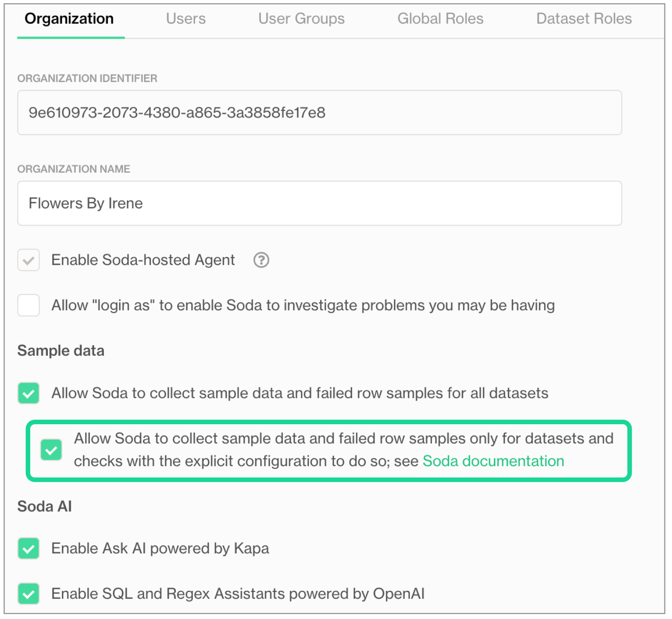Select the Organization tab
Viewport: 672px width, 619px height.
(69, 19)
